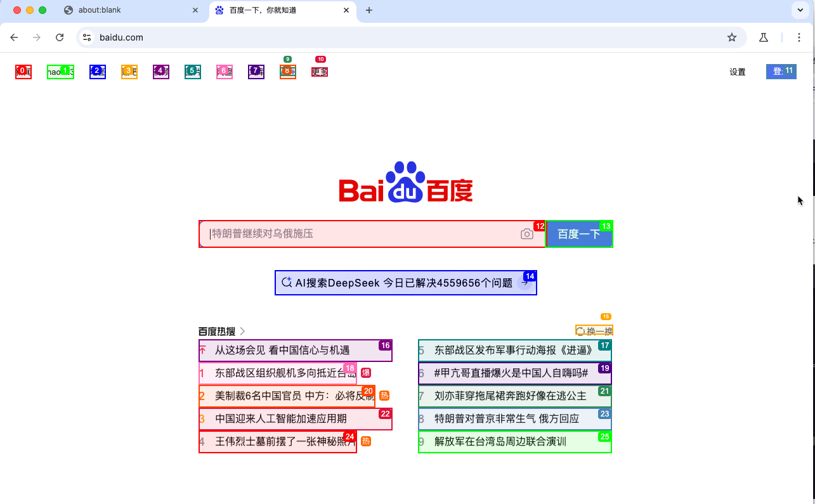The image size is (815, 504).
Task: Click the refresh icon next to 换一换
Action: click(580, 330)
